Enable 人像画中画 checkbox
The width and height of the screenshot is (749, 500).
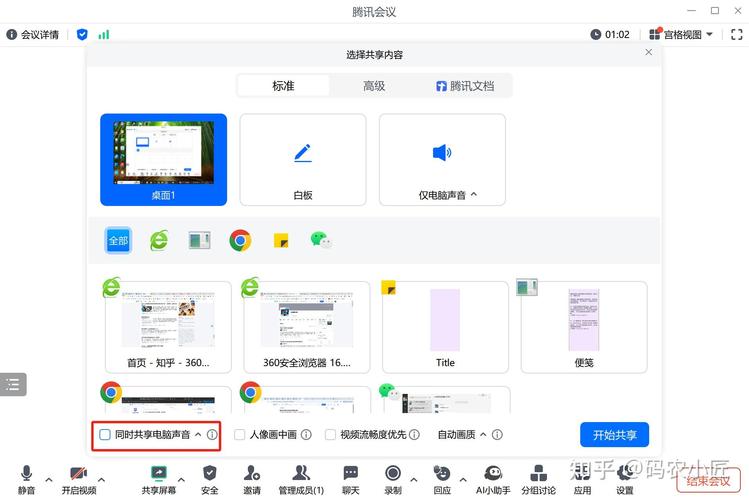coord(239,435)
